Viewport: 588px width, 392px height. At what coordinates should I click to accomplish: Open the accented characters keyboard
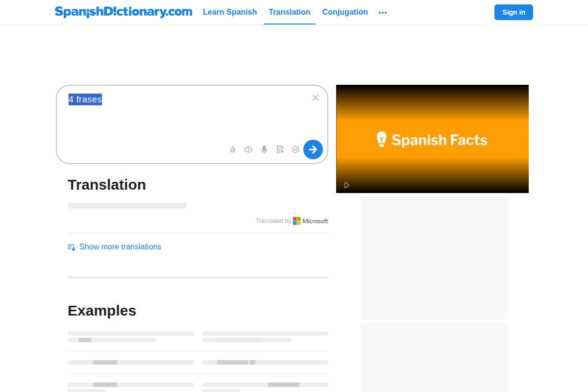[232, 149]
